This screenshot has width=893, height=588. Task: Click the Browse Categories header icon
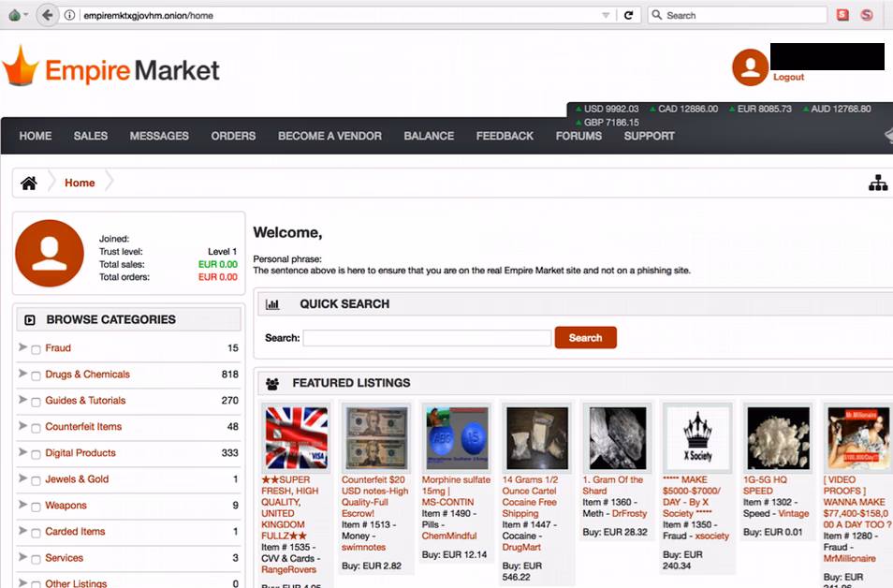(30, 320)
